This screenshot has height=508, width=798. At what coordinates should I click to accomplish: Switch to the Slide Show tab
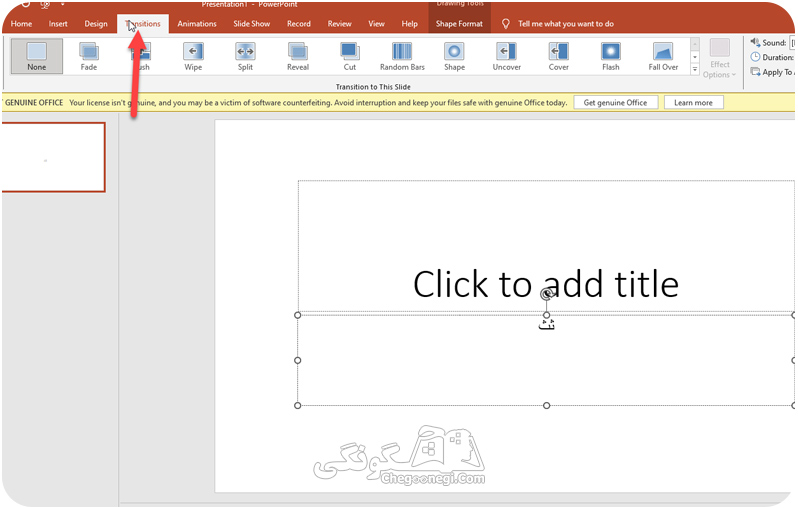pos(251,23)
